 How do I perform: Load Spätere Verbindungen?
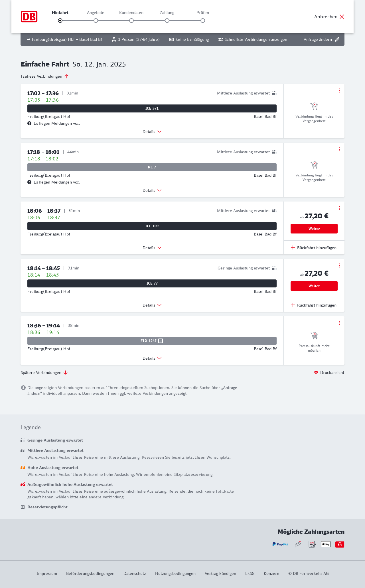pos(44,372)
